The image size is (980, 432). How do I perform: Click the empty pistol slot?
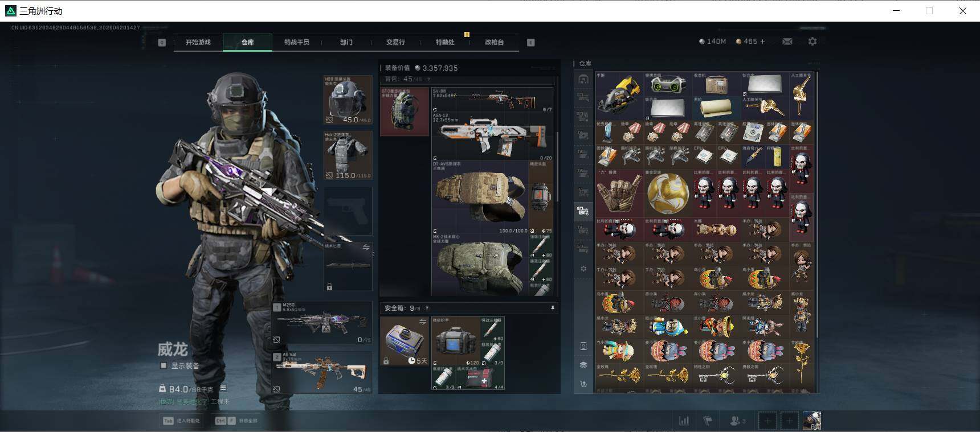pyautogui.click(x=348, y=211)
